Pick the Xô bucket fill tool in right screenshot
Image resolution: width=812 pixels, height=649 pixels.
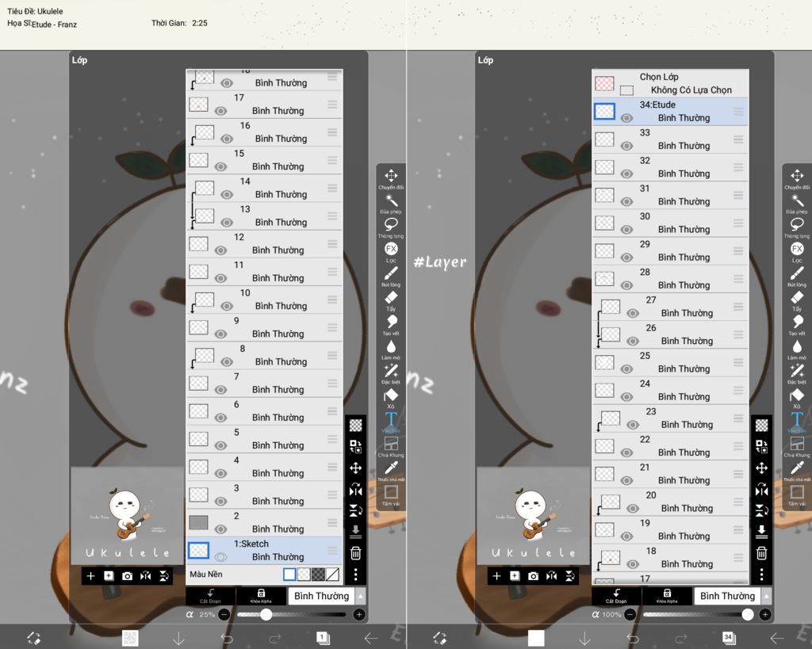pos(797,398)
